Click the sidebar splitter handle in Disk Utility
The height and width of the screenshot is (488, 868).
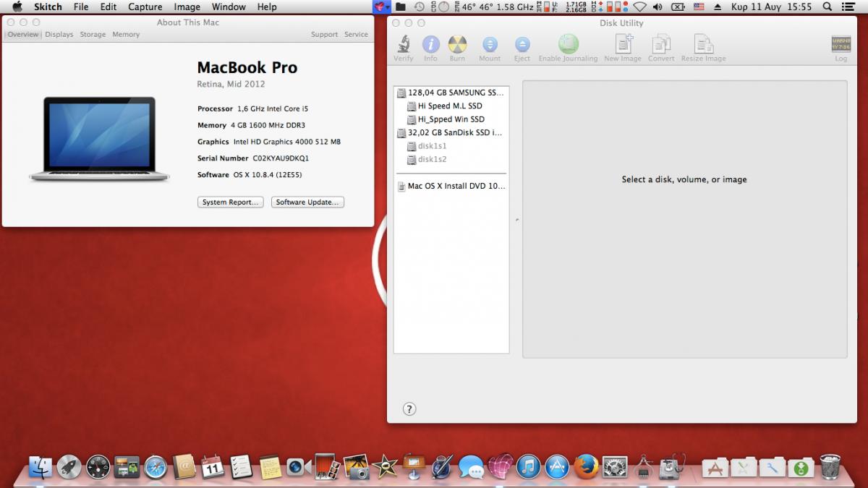coord(516,219)
